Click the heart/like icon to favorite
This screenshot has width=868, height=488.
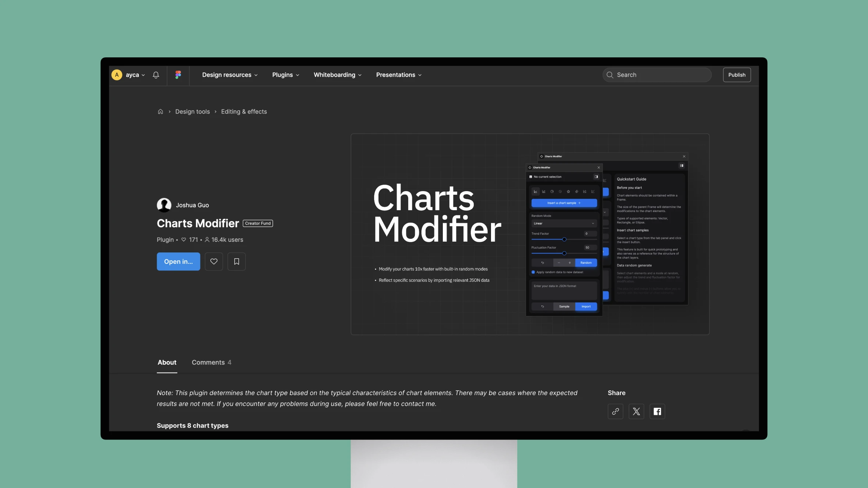pyautogui.click(x=213, y=261)
